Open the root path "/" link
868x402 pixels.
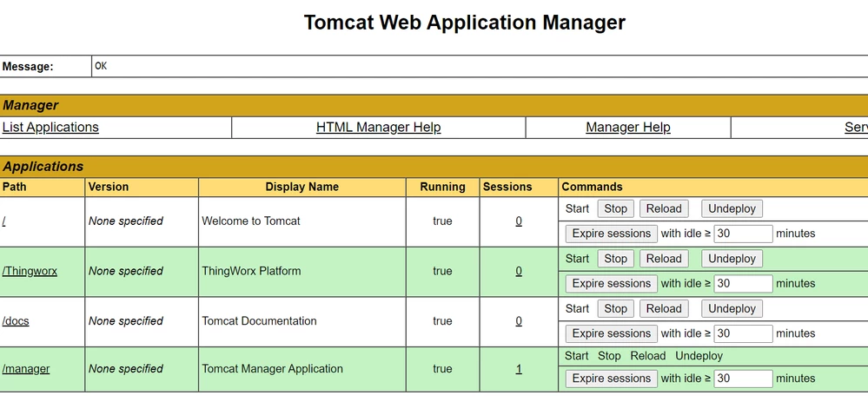3,221
